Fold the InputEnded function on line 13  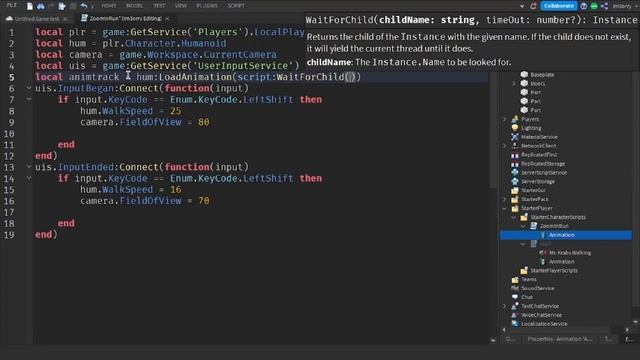pos(29,167)
